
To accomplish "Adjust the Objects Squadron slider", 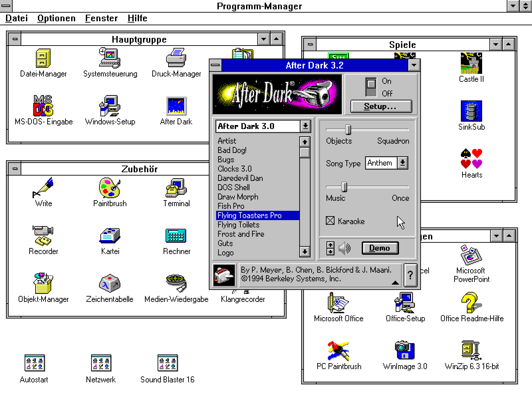I will 348,130.
